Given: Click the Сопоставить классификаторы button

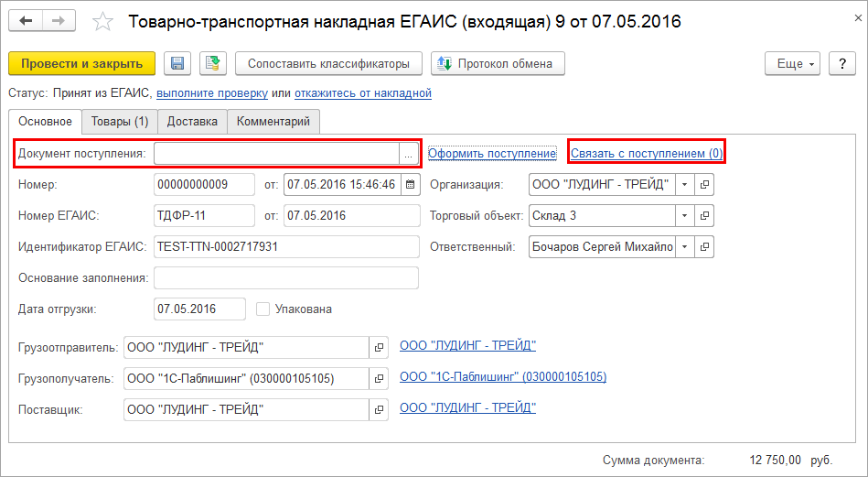Looking at the screenshot, I should point(328,63).
